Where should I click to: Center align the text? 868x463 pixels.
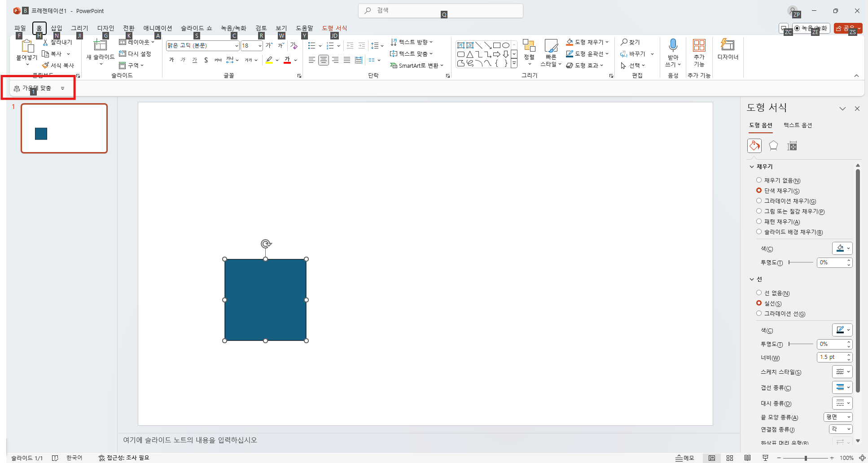coord(324,60)
